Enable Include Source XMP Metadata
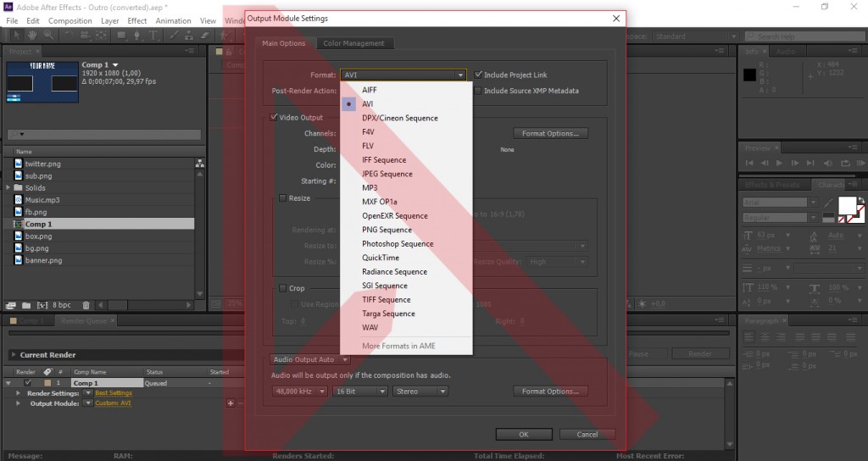Screen dimensions: 868x461 (x=478, y=91)
